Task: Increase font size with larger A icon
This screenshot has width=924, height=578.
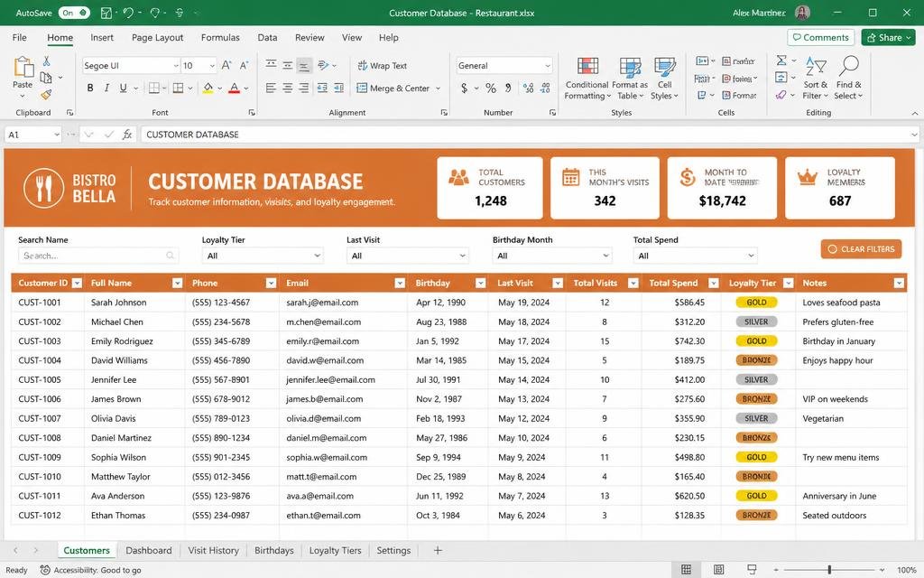Action: pyautogui.click(x=226, y=65)
